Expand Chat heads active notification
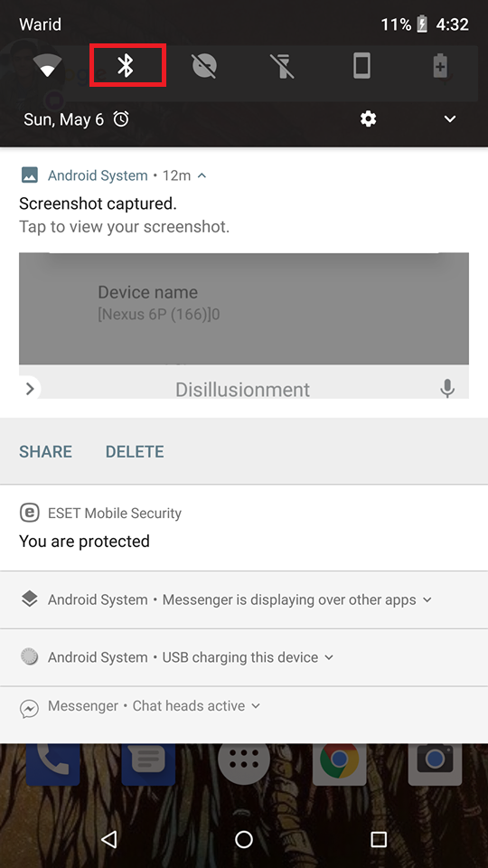 [244, 706]
